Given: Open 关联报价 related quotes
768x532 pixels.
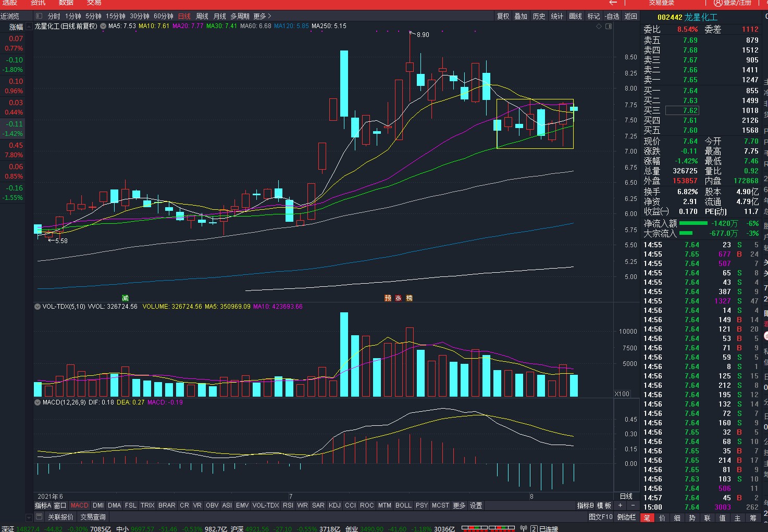Looking at the screenshot, I should point(61,517).
